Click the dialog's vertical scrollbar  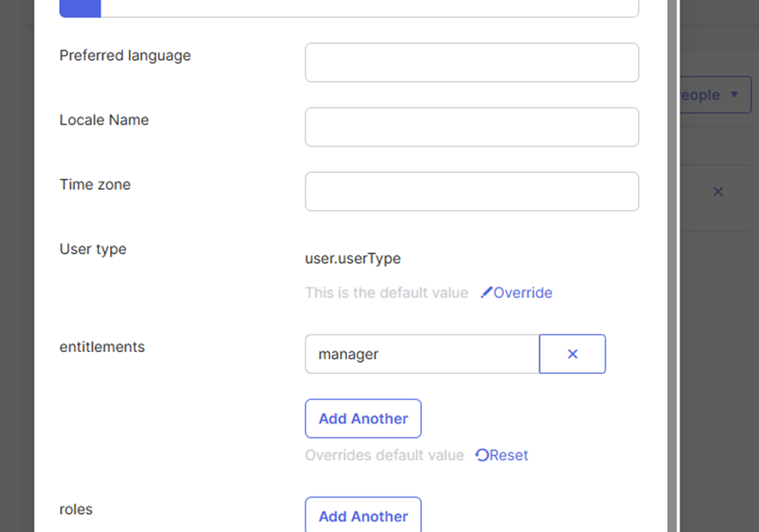pos(673,265)
